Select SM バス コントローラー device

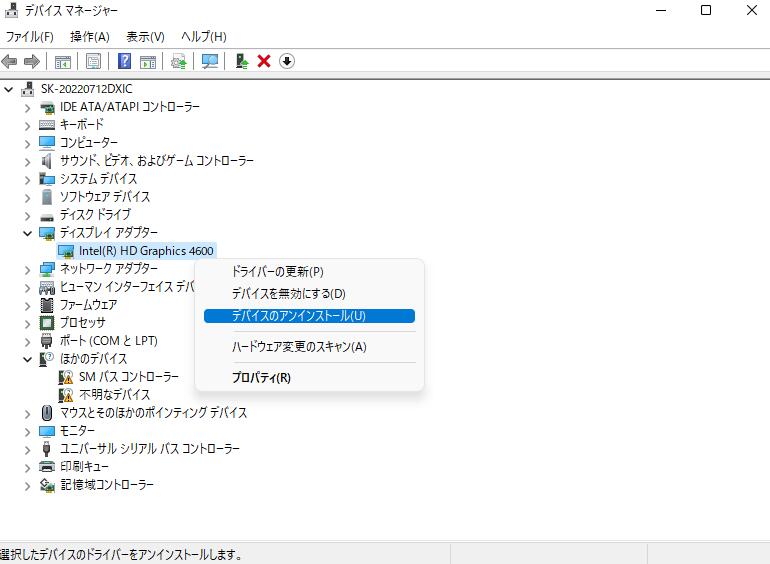tap(128, 377)
